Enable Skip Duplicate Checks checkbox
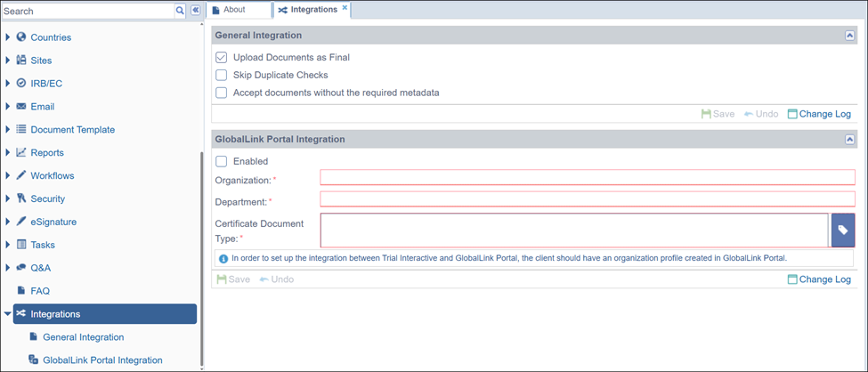Screen dimensions: 868x372 click(222, 75)
